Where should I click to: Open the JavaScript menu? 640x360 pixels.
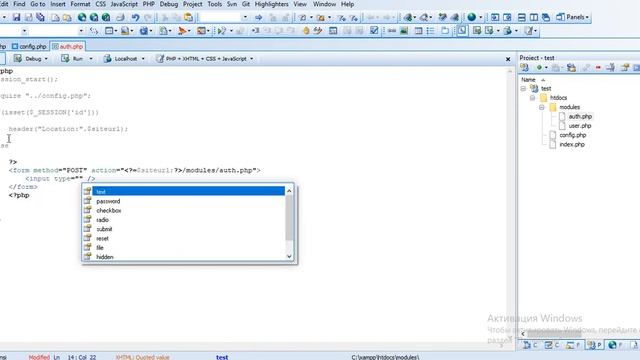coord(124,4)
